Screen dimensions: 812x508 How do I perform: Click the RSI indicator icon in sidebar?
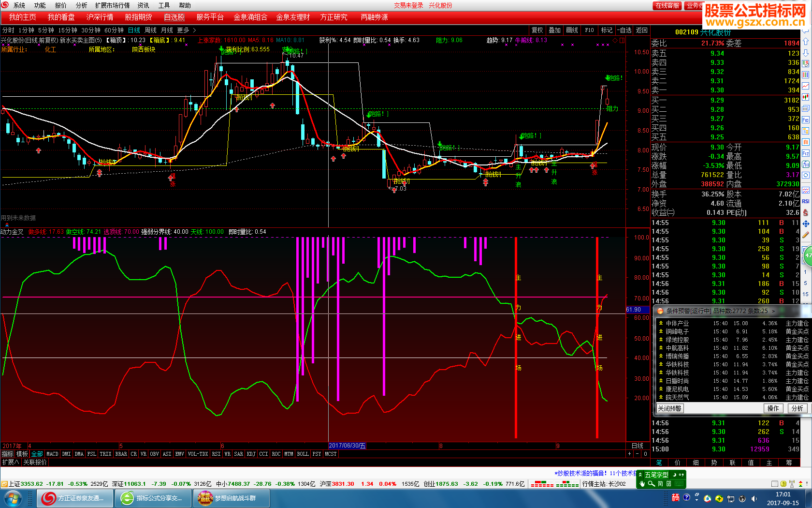click(x=806, y=201)
